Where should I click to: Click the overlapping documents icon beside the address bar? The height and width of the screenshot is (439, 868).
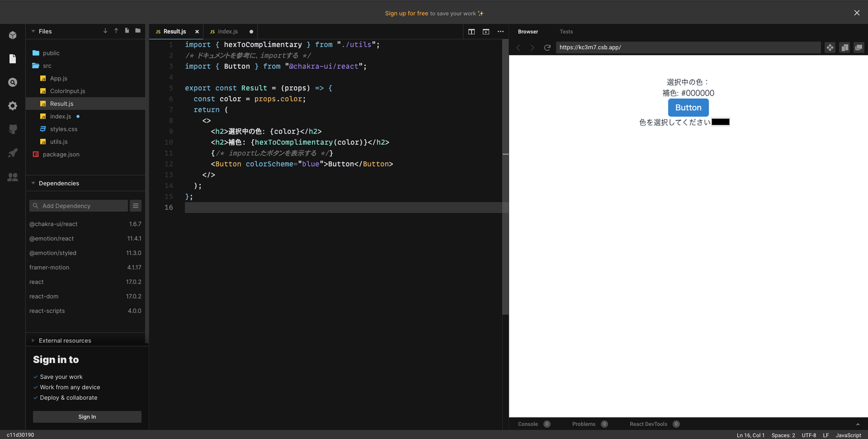845,48
